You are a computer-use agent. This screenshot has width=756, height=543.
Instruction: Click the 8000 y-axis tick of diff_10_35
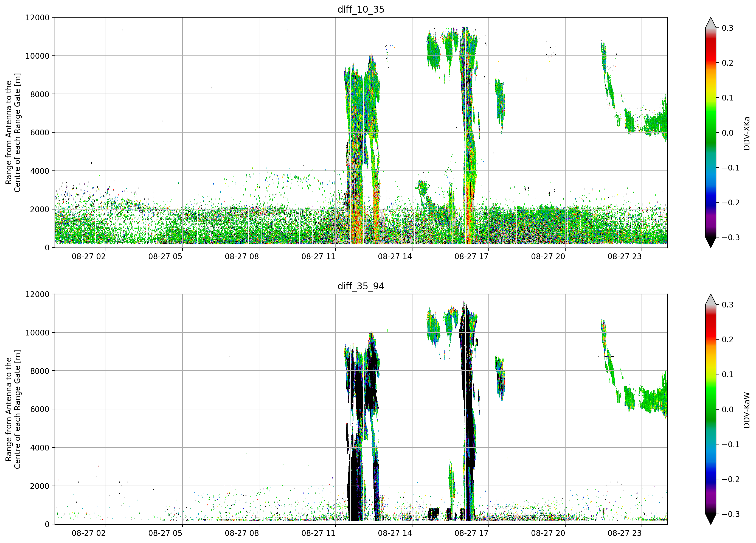point(40,94)
